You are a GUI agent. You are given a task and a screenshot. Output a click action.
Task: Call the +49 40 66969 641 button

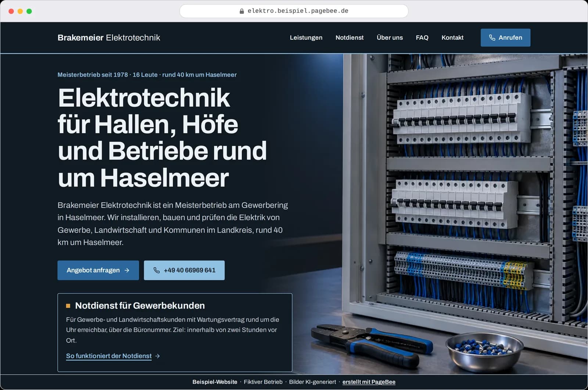click(184, 270)
